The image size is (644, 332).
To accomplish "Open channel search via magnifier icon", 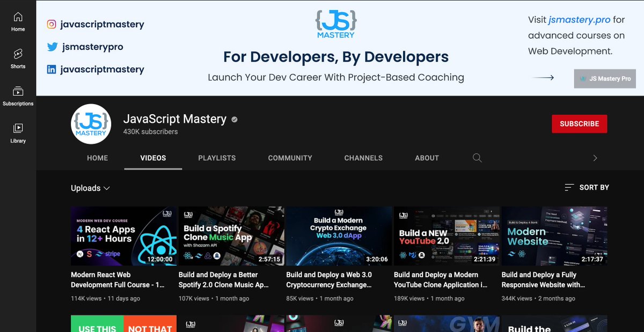I will click(x=477, y=158).
